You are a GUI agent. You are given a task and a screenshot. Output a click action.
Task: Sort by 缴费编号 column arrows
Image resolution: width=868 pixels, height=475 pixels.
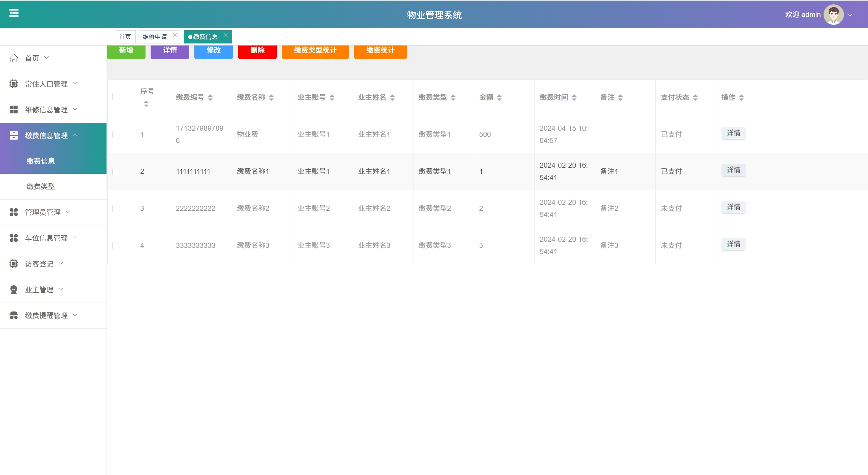210,98
